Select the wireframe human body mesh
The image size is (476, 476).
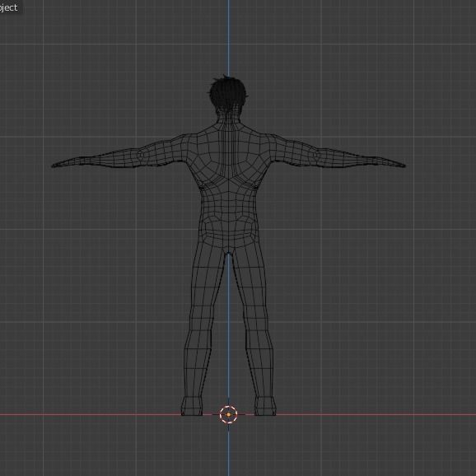tap(228, 246)
